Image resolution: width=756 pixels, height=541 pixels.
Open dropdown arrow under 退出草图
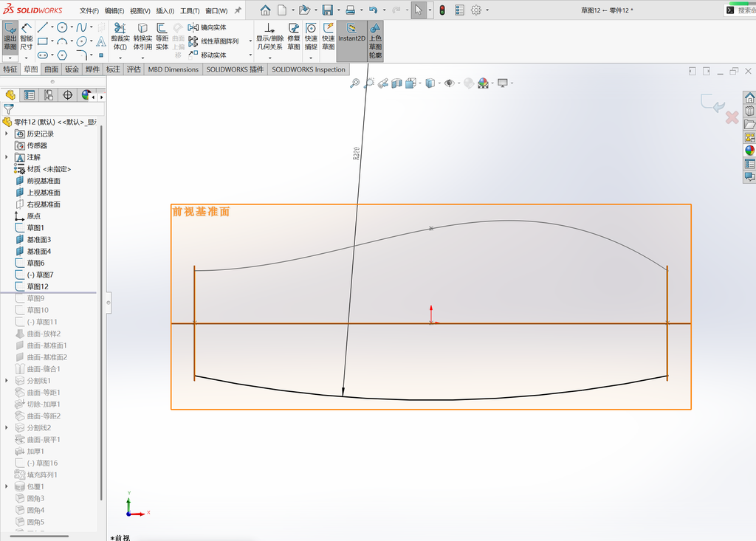[10, 58]
